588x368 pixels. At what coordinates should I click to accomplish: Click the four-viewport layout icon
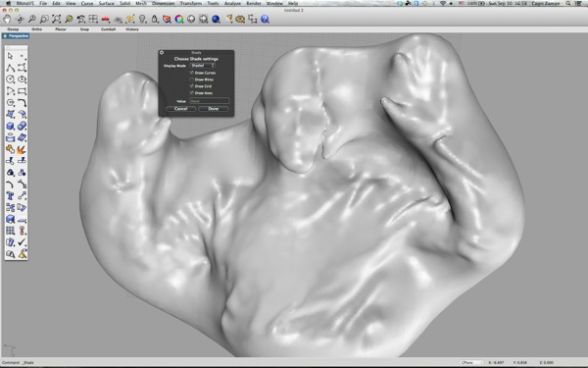[93, 20]
